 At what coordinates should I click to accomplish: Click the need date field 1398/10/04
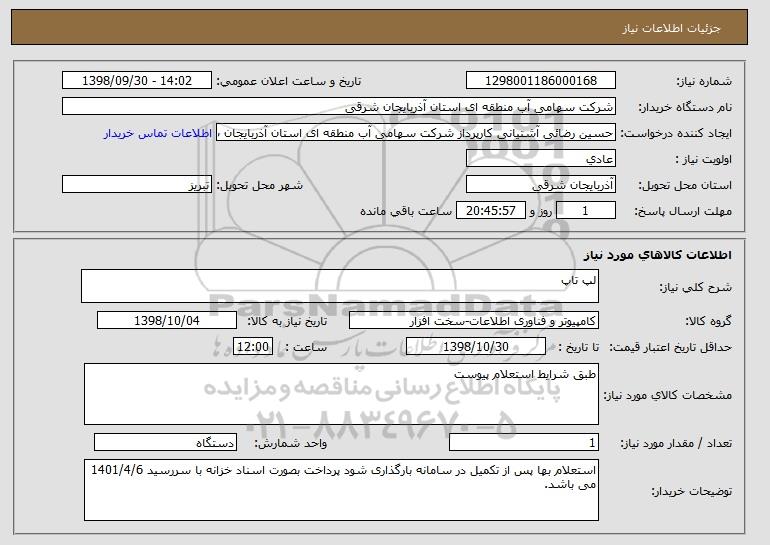167,321
